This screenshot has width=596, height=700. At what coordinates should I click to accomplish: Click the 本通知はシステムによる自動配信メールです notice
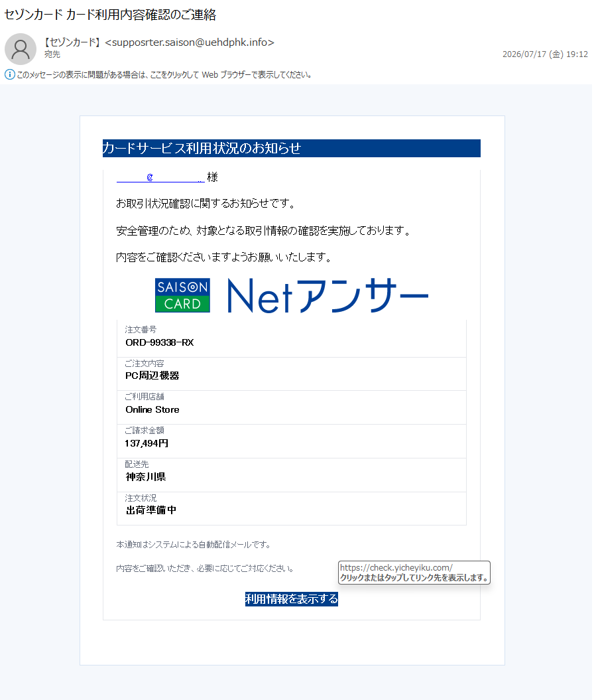[x=193, y=545]
